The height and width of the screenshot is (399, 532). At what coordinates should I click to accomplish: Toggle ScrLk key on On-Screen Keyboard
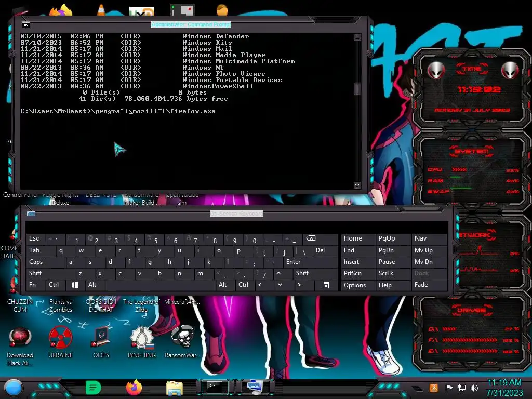[393, 273]
